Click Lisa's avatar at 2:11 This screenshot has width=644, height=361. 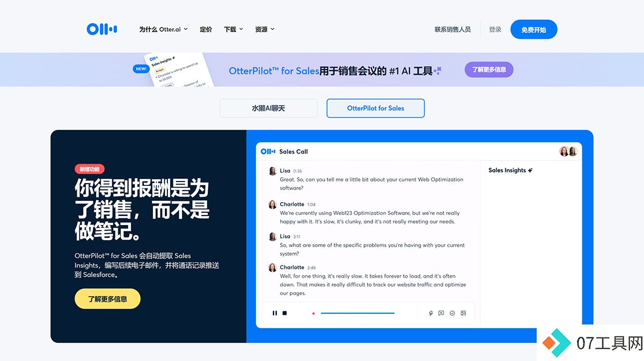coord(272,236)
